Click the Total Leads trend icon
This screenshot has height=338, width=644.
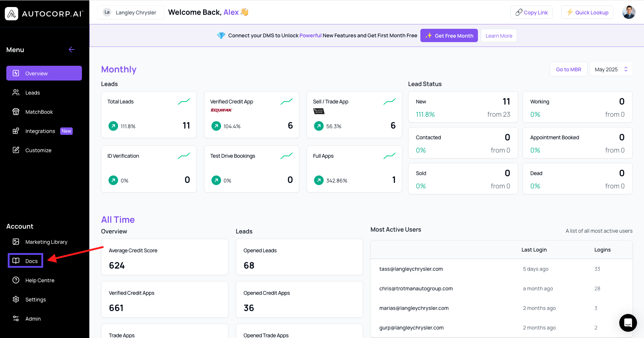point(184,102)
